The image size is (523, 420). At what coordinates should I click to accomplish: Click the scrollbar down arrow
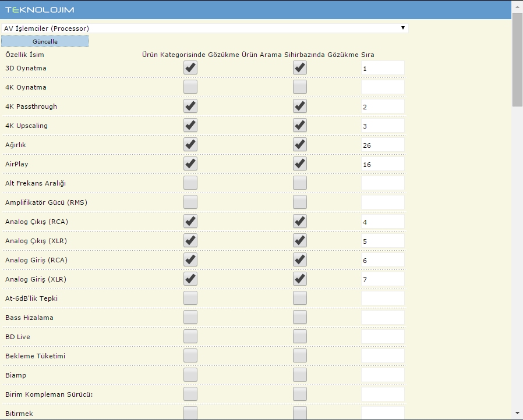tap(517, 413)
